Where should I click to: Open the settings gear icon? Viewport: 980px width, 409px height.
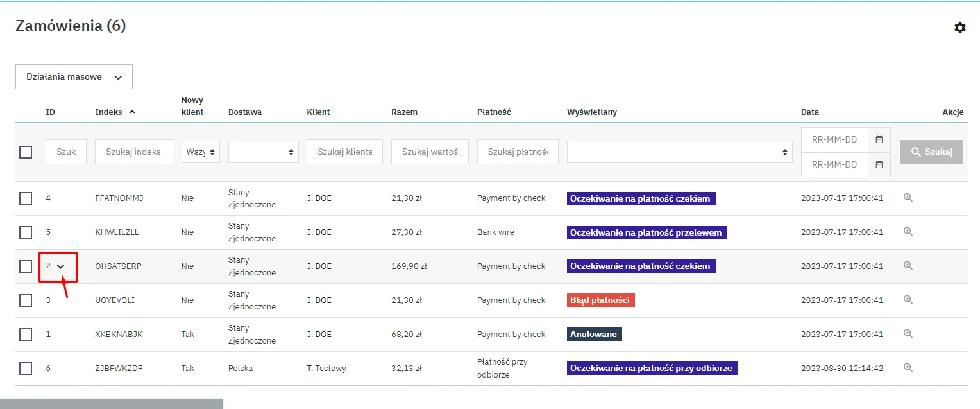(x=959, y=28)
